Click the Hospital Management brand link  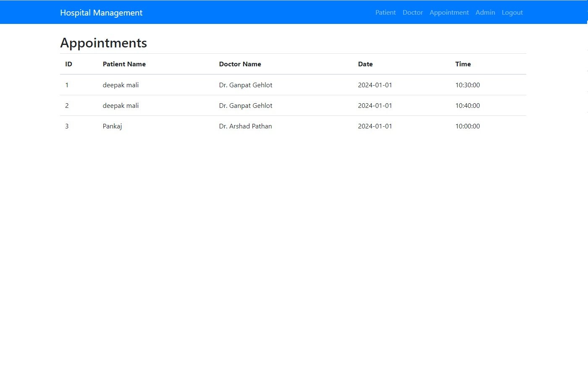pyautogui.click(x=101, y=13)
